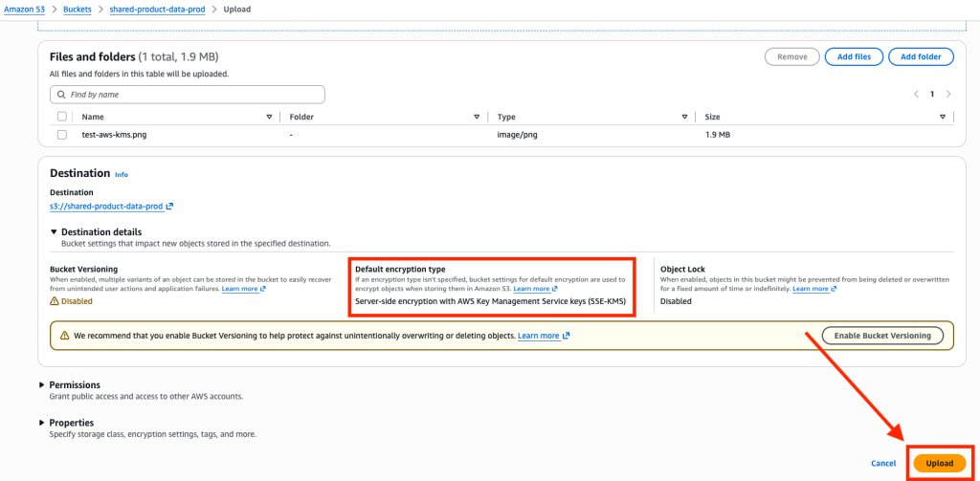Click the SSE-KMS encryption type text
This screenshot has width=980, height=481.
(491, 301)
